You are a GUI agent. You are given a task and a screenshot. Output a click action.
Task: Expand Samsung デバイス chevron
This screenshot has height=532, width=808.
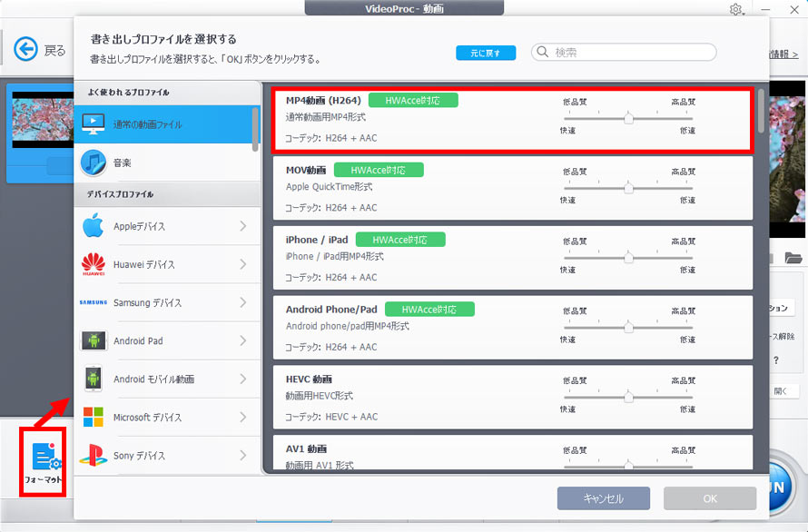[x=243, y=302]
